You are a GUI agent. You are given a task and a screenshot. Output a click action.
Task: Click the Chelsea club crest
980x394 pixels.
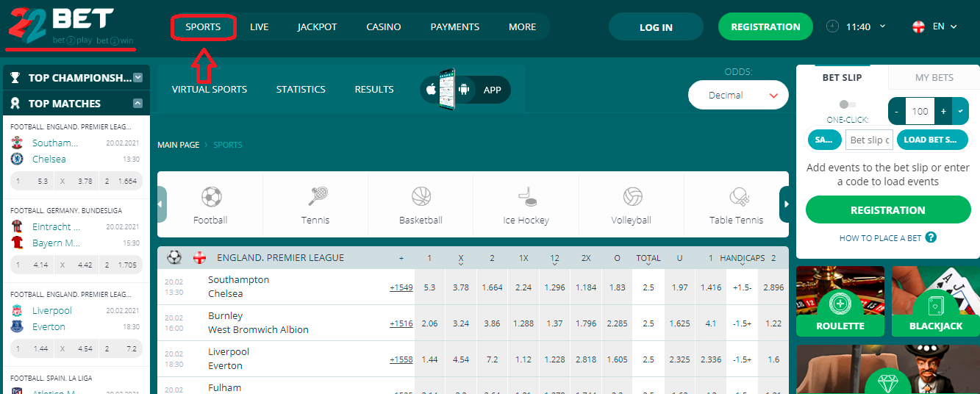click(18, 159)
